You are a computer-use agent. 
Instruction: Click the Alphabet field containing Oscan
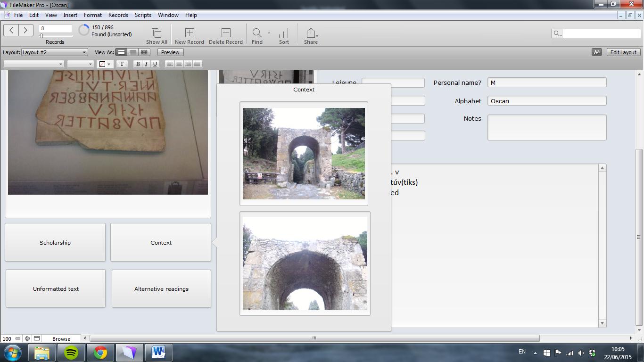546,101
